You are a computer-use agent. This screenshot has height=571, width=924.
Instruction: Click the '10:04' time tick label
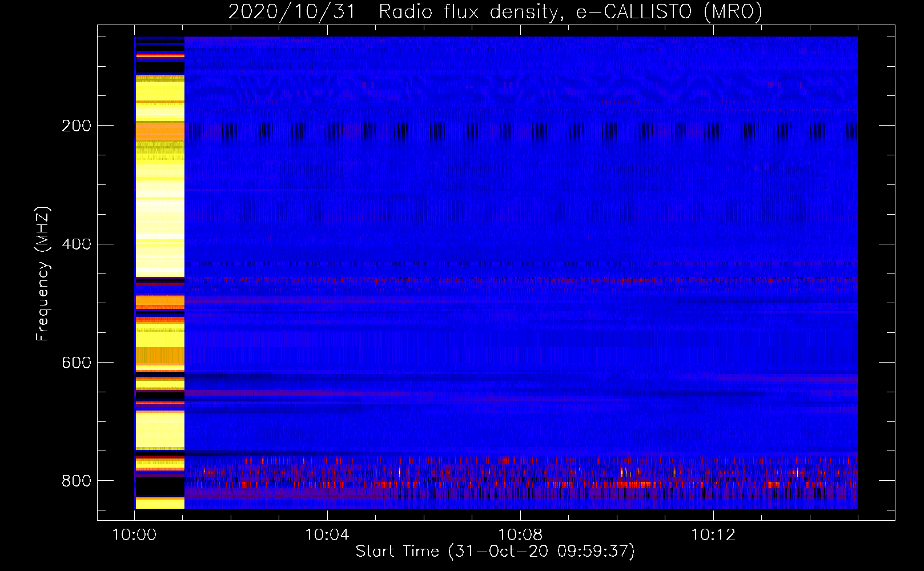(327, 535)
